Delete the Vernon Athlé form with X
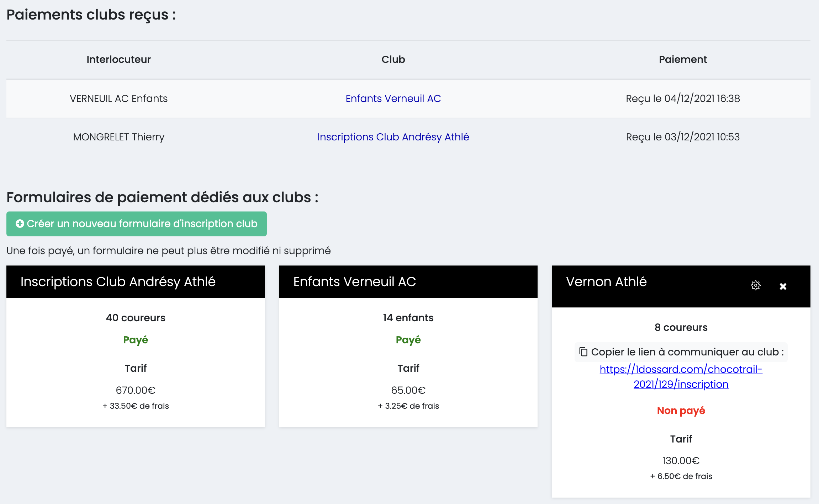The height and width of the screenshot is (504, 819). tap(783, 286)
